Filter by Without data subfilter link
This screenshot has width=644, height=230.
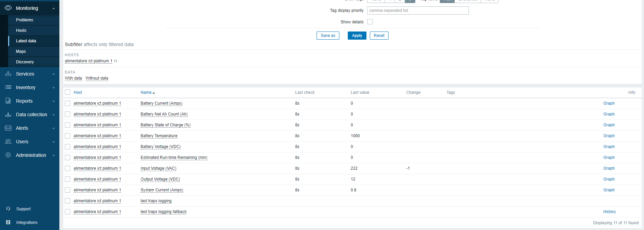tap(97, 78)
